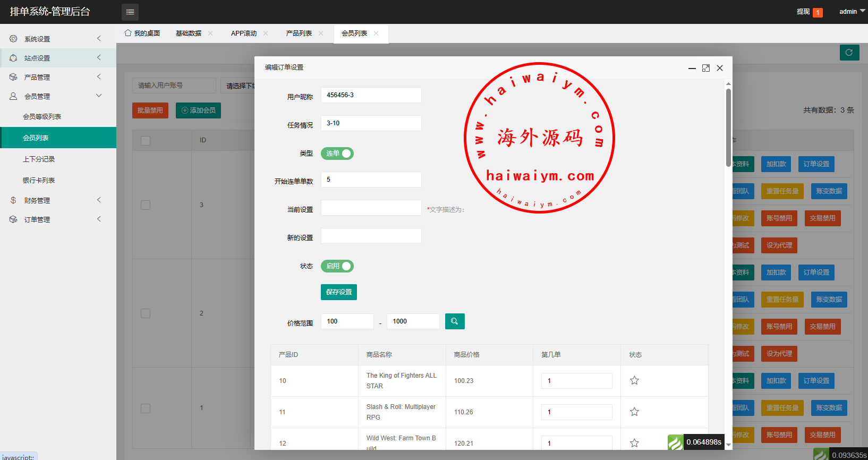This screenshot has height=460, width=868.
Task: Star the product row with ID 12
Action: 634,443
